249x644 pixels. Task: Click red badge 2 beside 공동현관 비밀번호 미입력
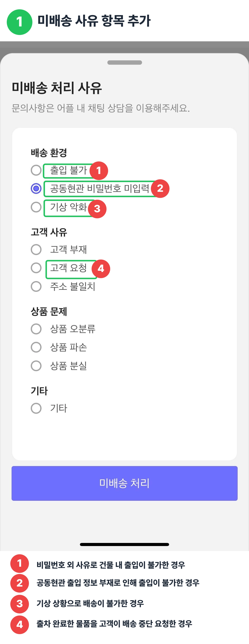click(x=160, y=188)
